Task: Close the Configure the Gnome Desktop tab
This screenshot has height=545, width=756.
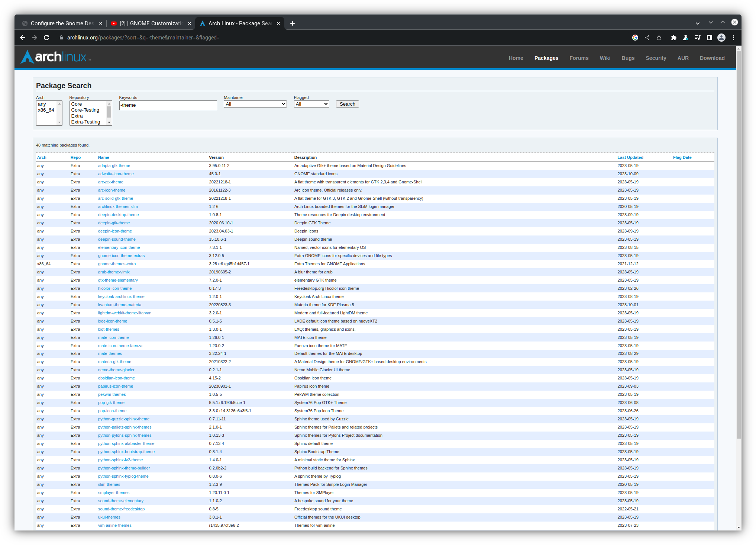Action: coord(100,23)
